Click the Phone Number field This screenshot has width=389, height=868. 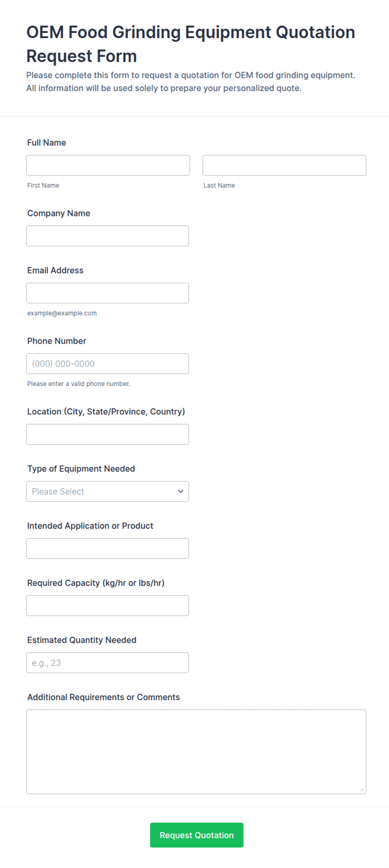pos(107,364)
